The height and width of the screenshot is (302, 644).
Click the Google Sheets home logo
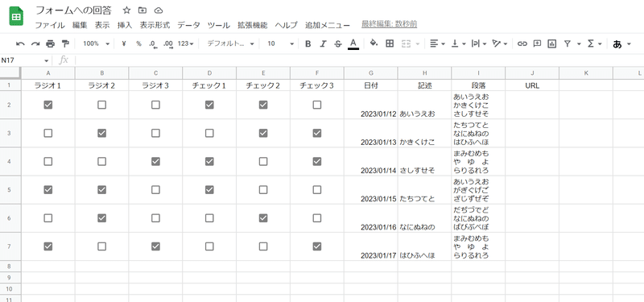tap(16, 16)
